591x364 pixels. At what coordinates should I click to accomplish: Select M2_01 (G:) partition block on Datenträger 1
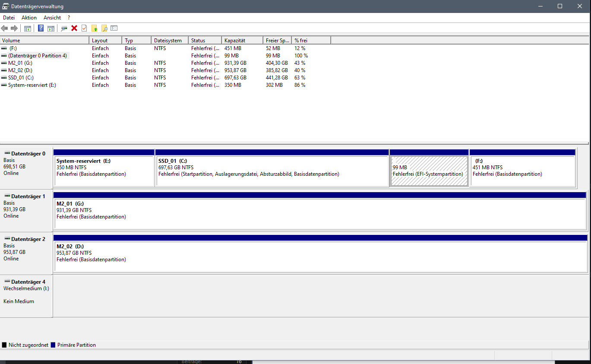319,211
